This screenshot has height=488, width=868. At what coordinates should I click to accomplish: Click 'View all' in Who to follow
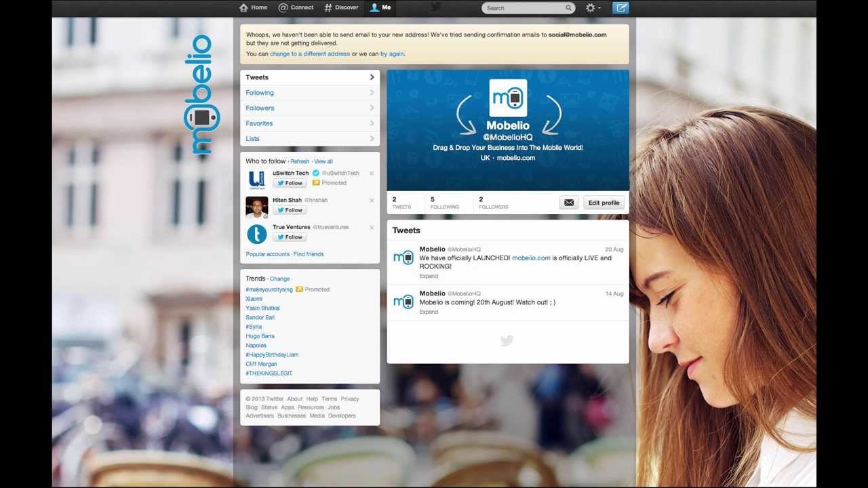[323, 162]
